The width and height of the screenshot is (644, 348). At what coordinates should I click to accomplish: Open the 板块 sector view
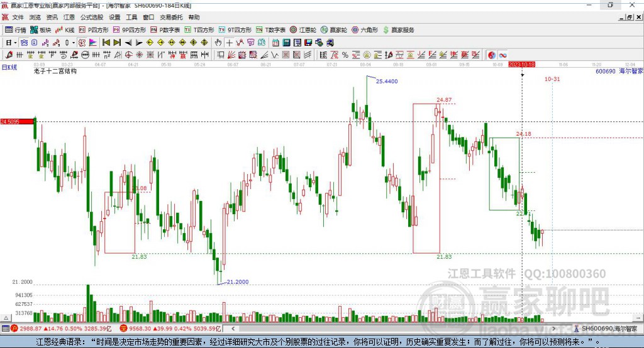41,30
